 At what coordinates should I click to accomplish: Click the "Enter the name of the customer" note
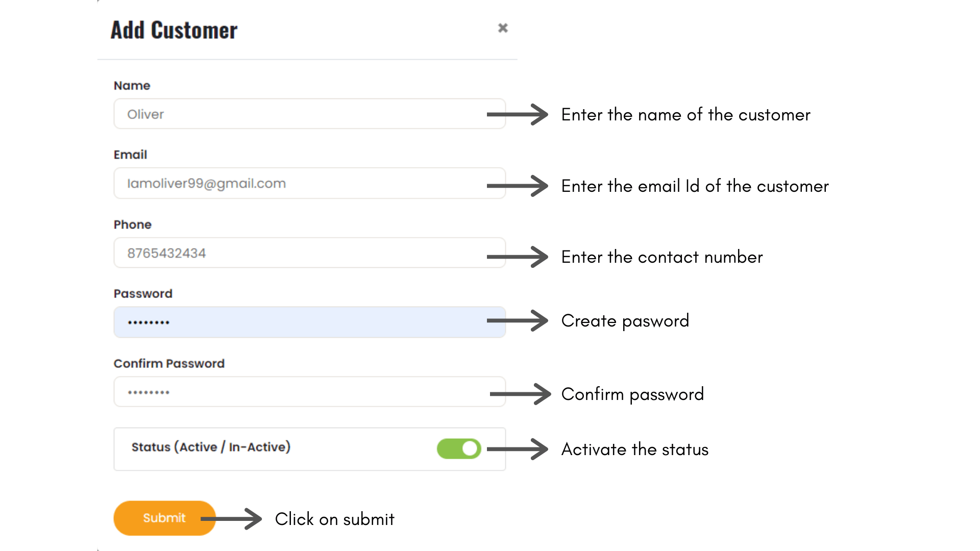[685, 115]
